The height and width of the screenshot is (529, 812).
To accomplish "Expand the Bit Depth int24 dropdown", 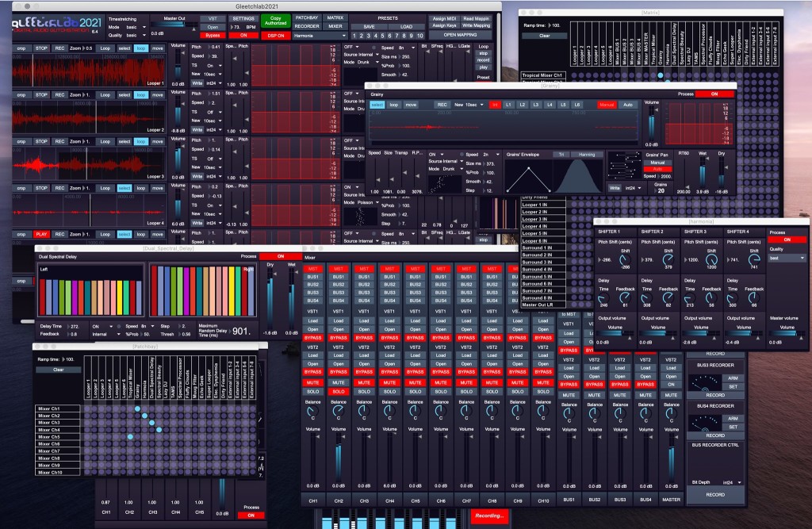I will pyautogui.click(x=730, y=483).
